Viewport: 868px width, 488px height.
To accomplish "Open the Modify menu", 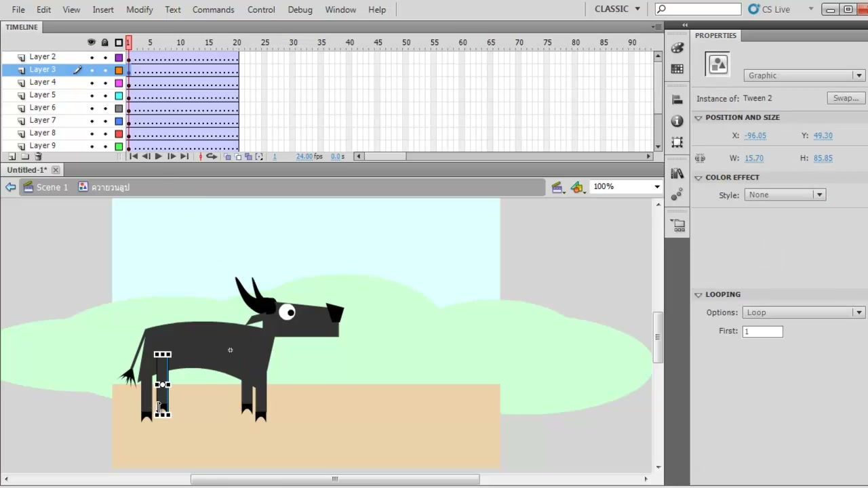I will [139, 9].
